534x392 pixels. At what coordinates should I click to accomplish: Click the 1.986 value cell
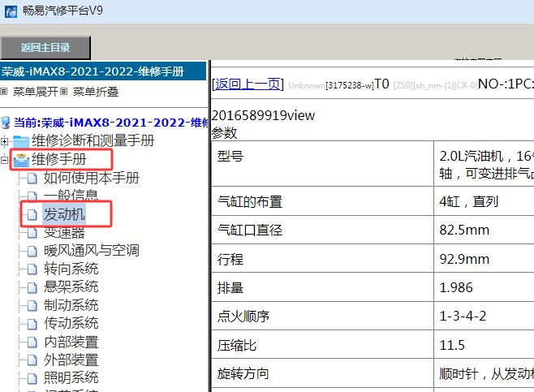click(x=484, y=287)
